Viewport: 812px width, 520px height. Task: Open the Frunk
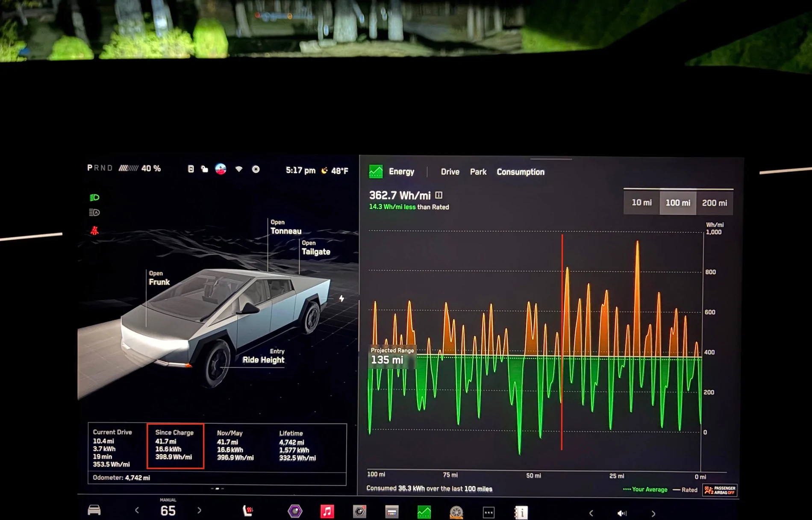(159, 278)
